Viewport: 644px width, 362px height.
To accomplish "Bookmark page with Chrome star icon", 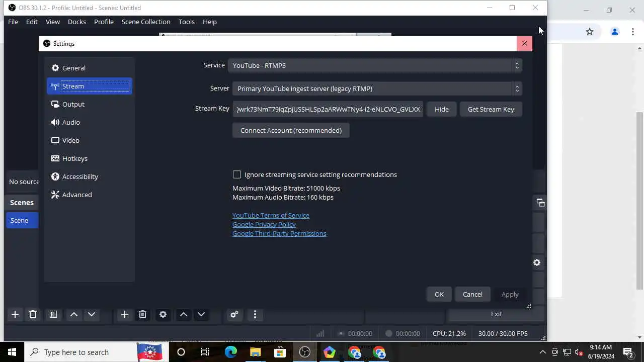I will click(590, 32).
